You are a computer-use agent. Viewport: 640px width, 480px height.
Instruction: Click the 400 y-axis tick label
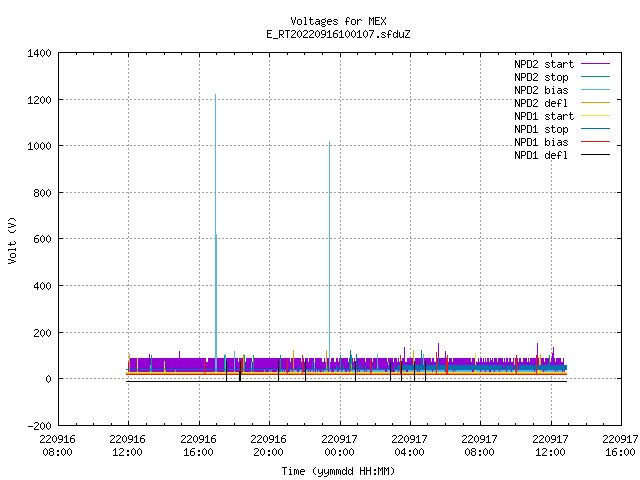point(42,286)
